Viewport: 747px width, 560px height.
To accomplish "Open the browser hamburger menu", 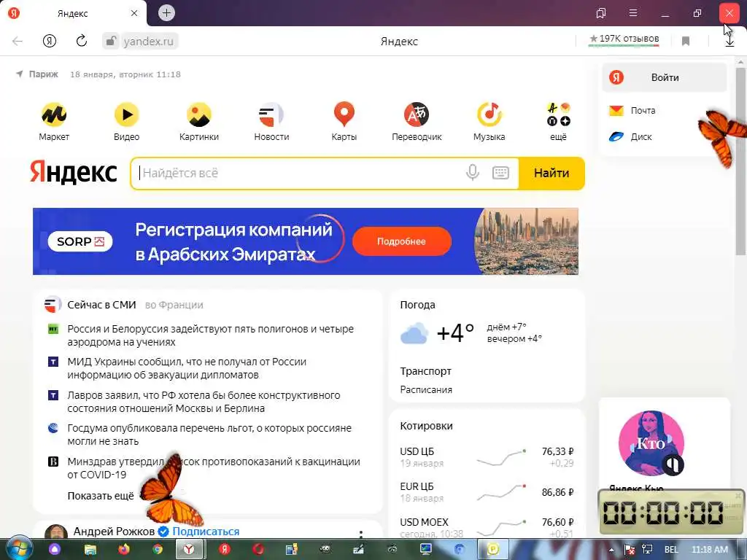I will click(633, 13).
